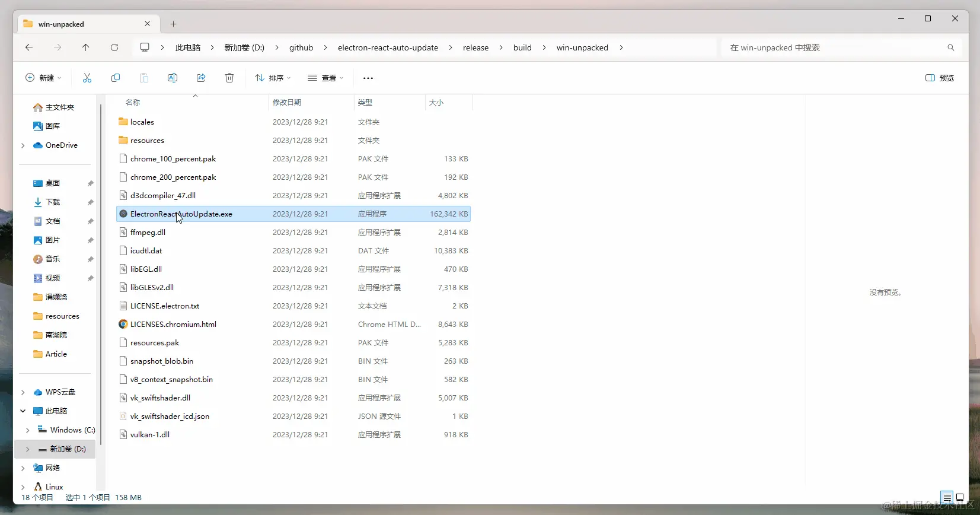Click the Copy icon in toolbar
Screen dimensions: 980x515
(116, 78)
